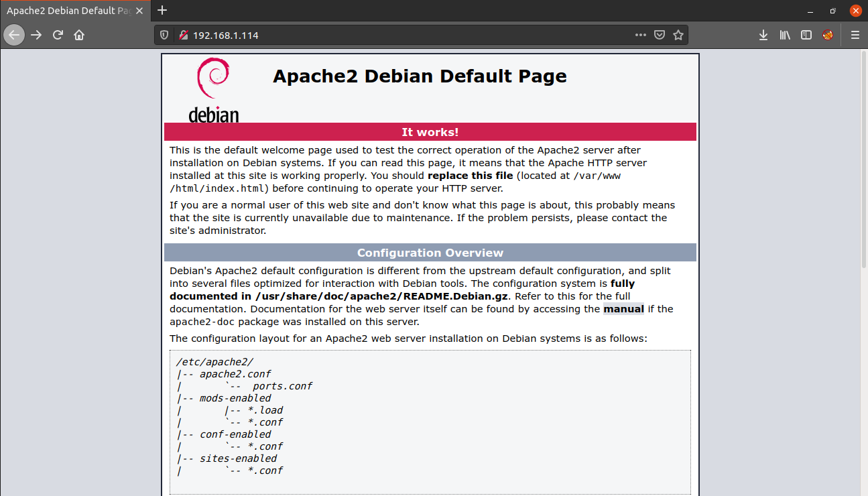868x496 pixels.
Task: Go back to the previous page
Action: click(x=14, y=35)
